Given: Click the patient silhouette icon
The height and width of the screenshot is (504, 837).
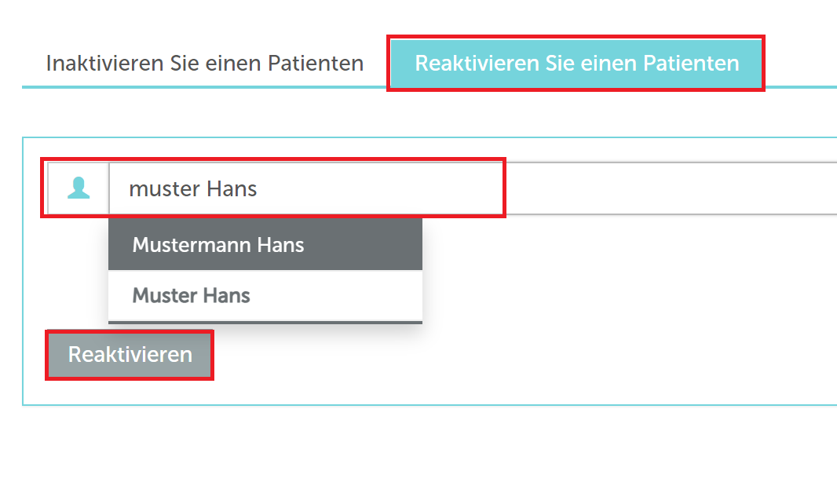Looking at the screenshot, I should tap(79, 188).
